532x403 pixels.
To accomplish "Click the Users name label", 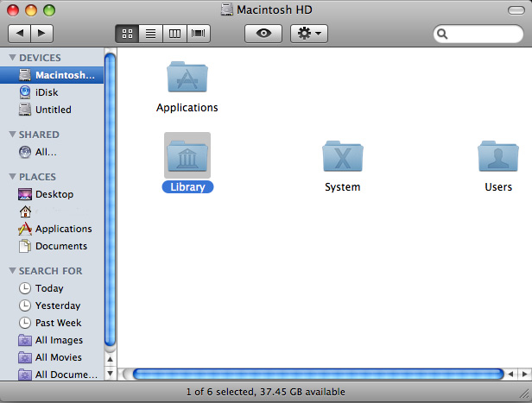I will coord(498,187).
